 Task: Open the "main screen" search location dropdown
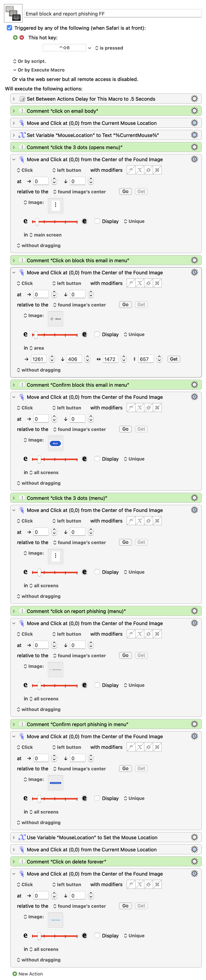coord(45,235)
